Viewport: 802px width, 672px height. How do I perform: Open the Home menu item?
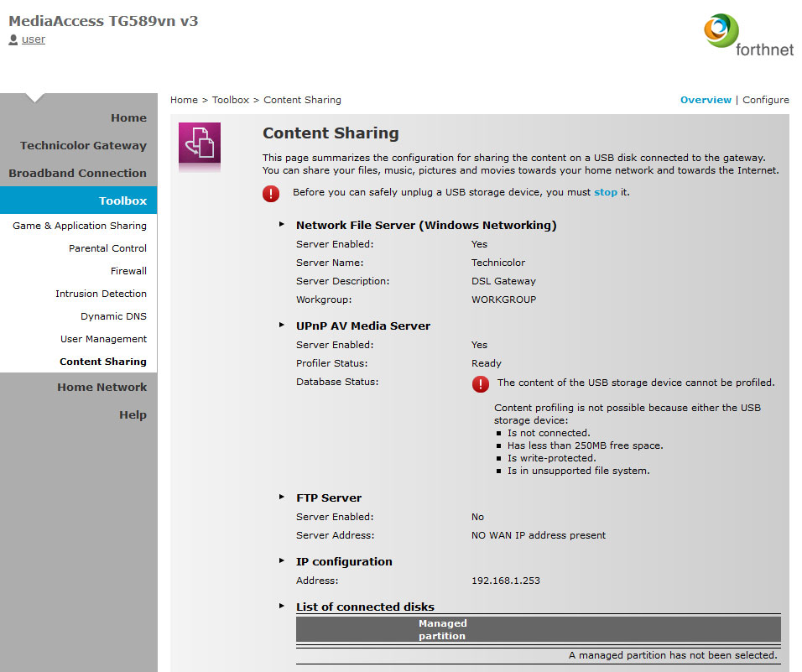[x=129, y=117]
